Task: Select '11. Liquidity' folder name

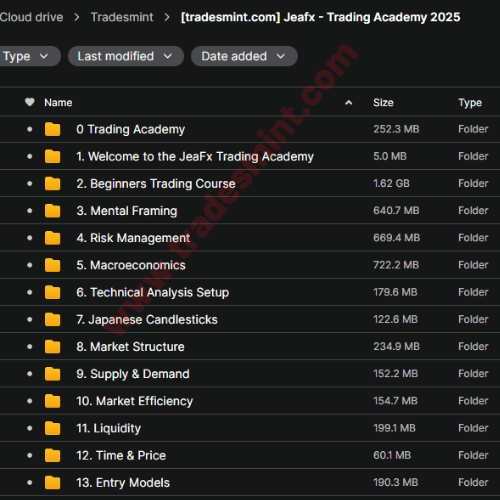Action: [108, 428]
